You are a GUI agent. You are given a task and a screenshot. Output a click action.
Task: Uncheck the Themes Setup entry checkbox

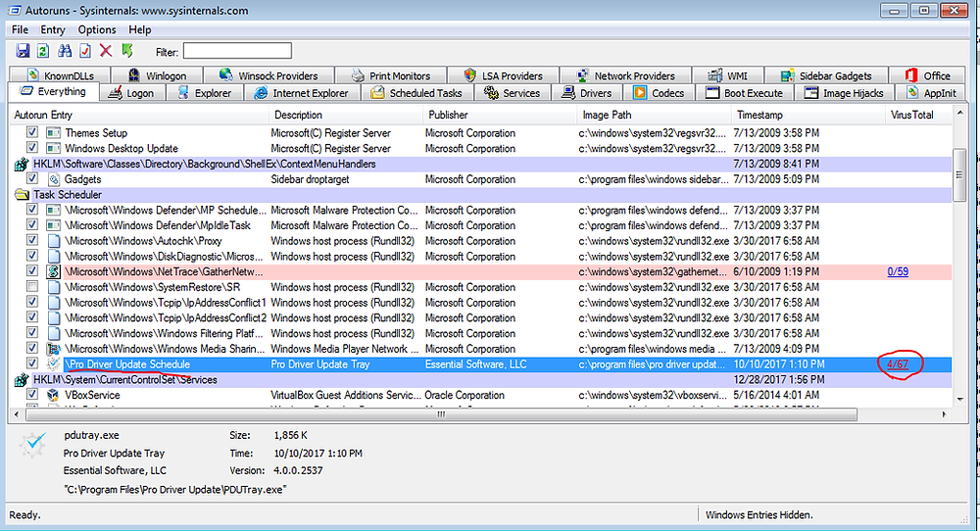click(x=32, y=132)
